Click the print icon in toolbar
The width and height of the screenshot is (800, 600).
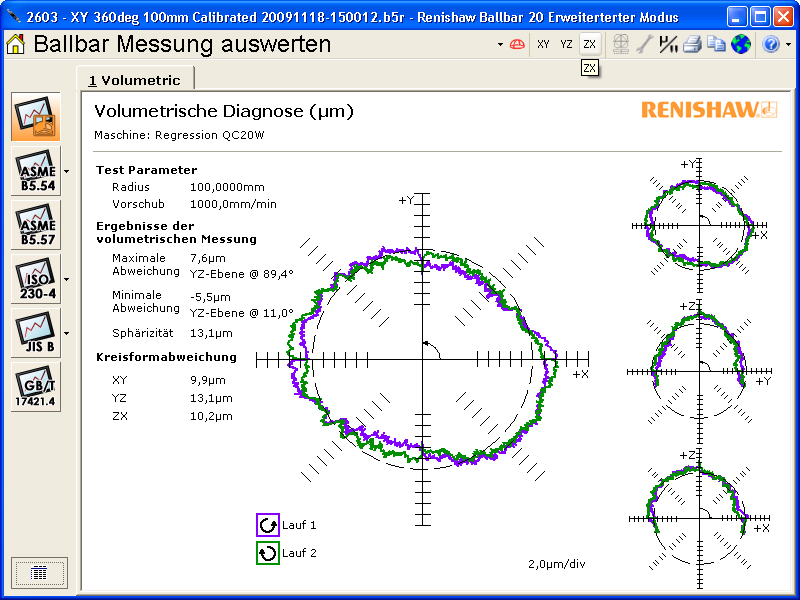pyautogui.click(x=692, y=44)
